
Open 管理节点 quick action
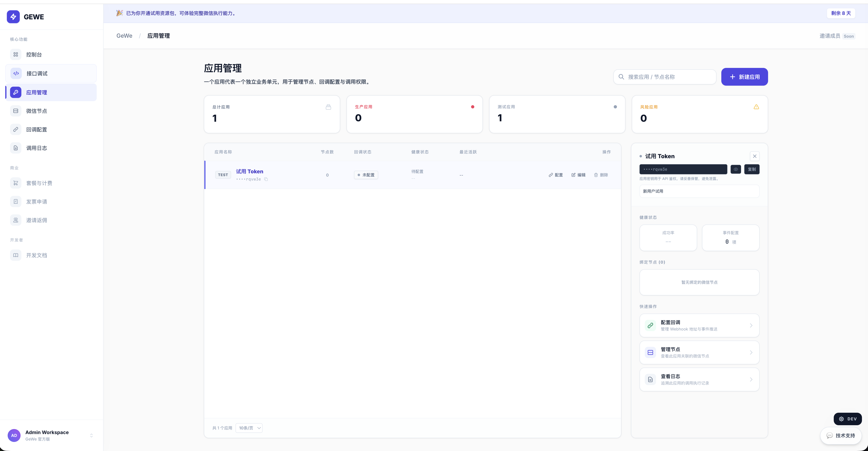tap(699, 353)
